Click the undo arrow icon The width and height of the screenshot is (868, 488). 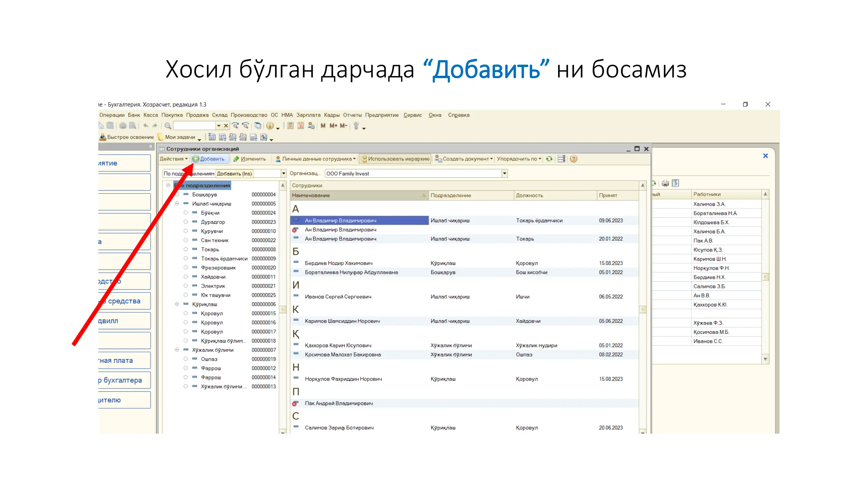click(x=145, y=126)
